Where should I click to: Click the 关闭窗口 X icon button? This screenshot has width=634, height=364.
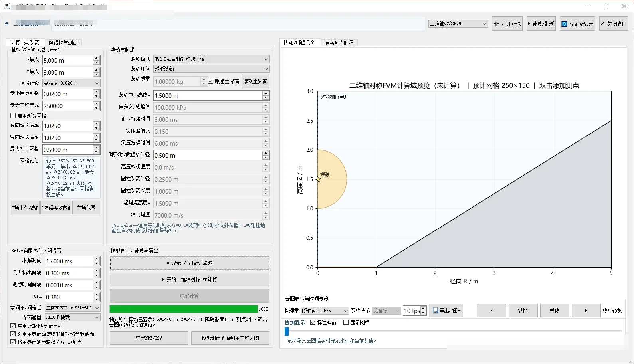click(614, 24)
